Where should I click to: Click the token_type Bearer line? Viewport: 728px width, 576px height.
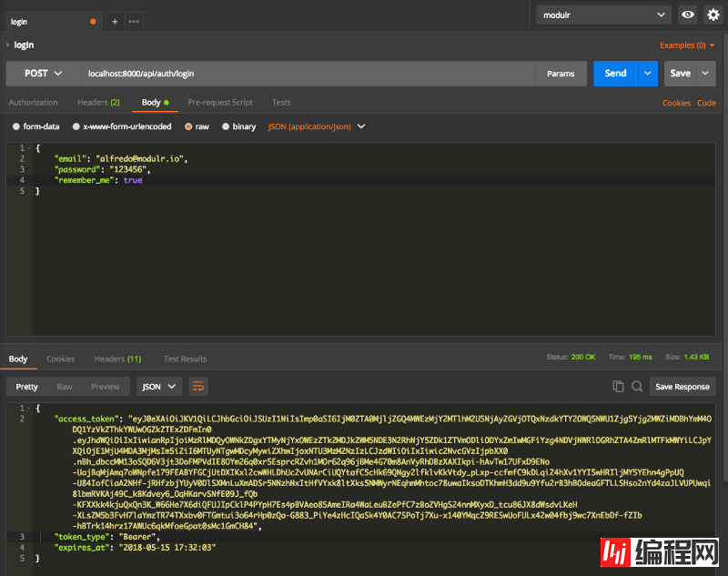(x=107, y=537)
